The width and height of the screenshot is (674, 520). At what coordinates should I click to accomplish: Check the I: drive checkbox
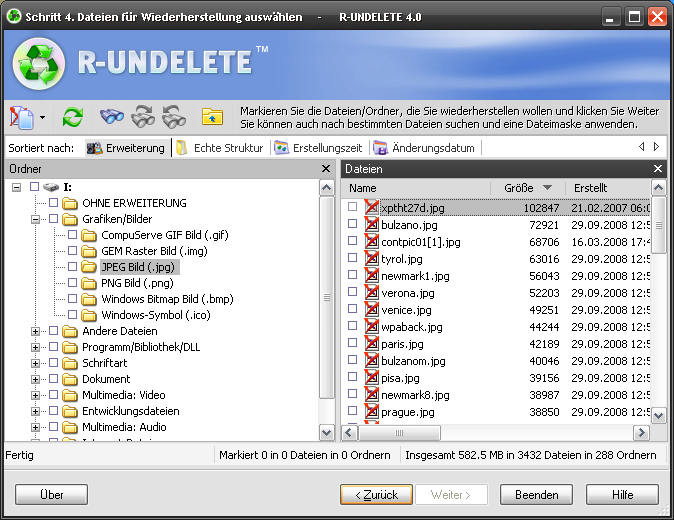click(x=35, y=187)
